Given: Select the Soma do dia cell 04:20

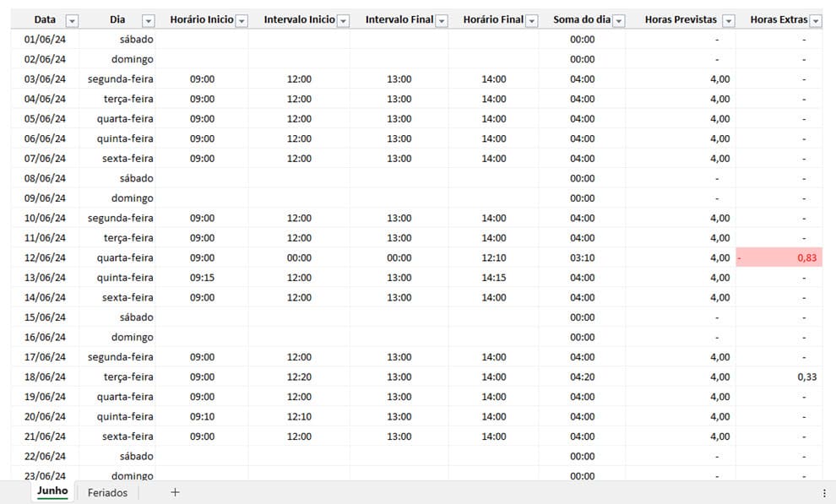Looking at the screenshot, I should 582,377.
